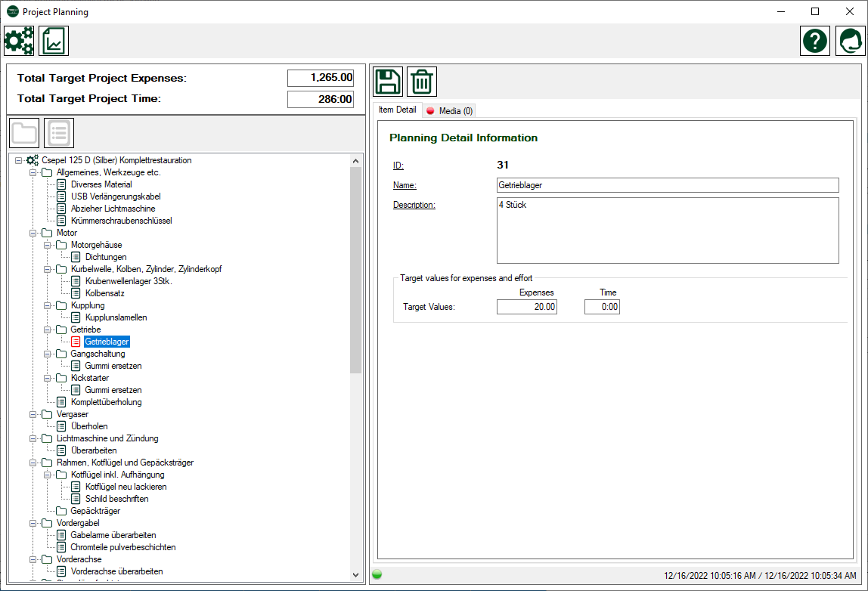Open the support headset icon
Viewport: 868px width, 591px height.
click(x=850, y=41)
